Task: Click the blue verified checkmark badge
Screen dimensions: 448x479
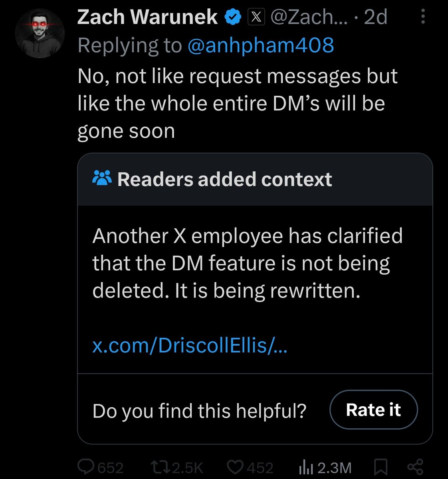Action: (x=234, y=17)
